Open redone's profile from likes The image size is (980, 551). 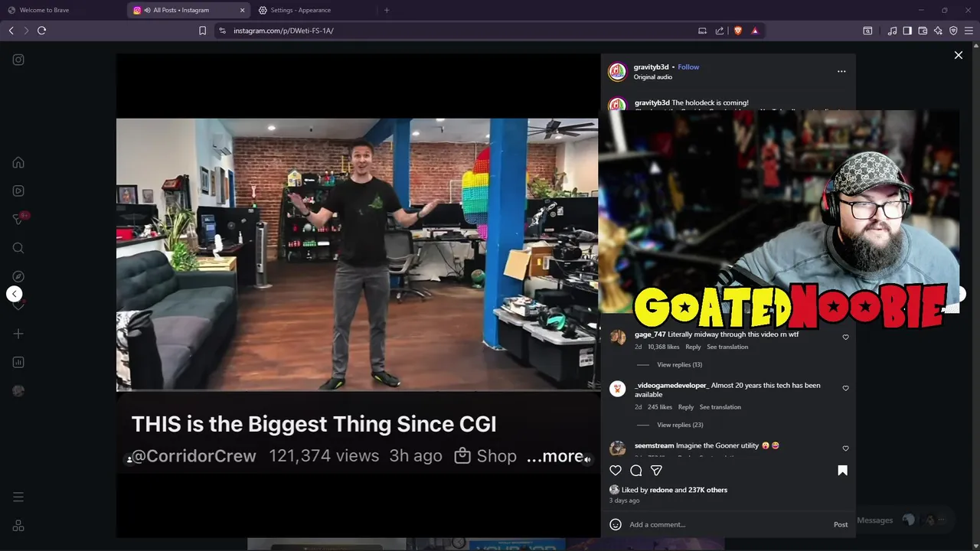(x=661, y=490)
